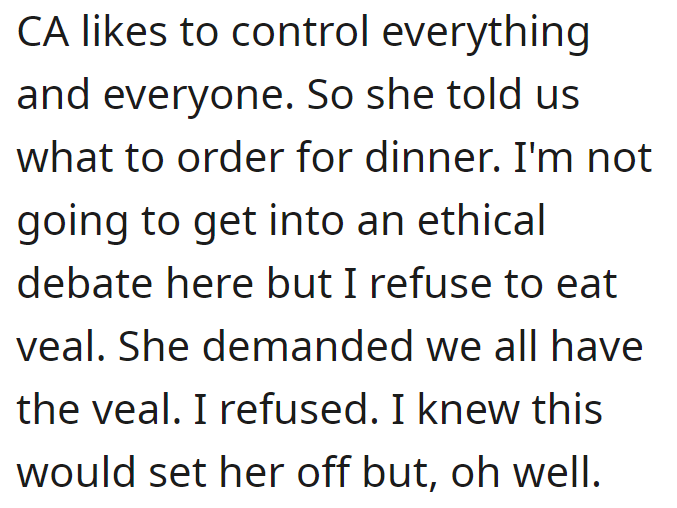Click the word "knew" in seventh line
677x508 pixels.
coord(468,408)
